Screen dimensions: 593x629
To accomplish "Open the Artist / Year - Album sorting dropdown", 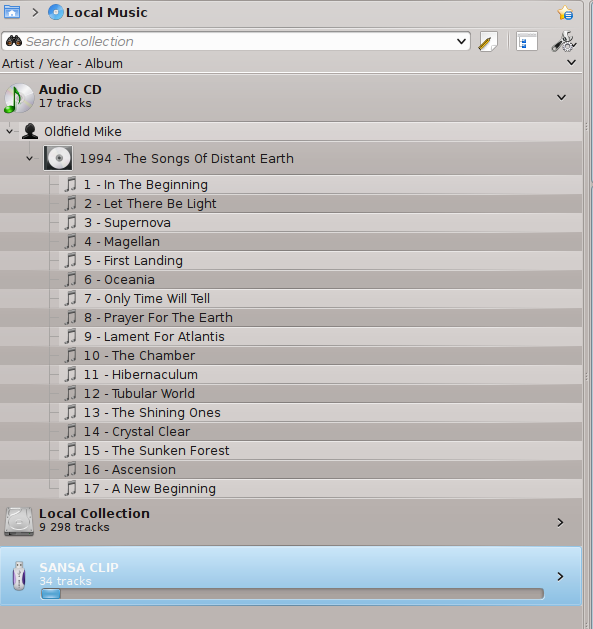I will coord(571,63).
